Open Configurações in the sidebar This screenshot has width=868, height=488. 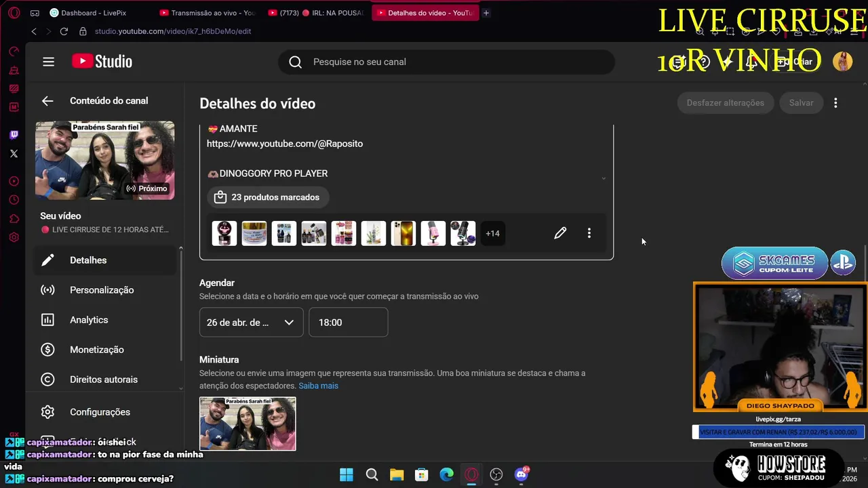pyautogui.click(x=105, y=412)
